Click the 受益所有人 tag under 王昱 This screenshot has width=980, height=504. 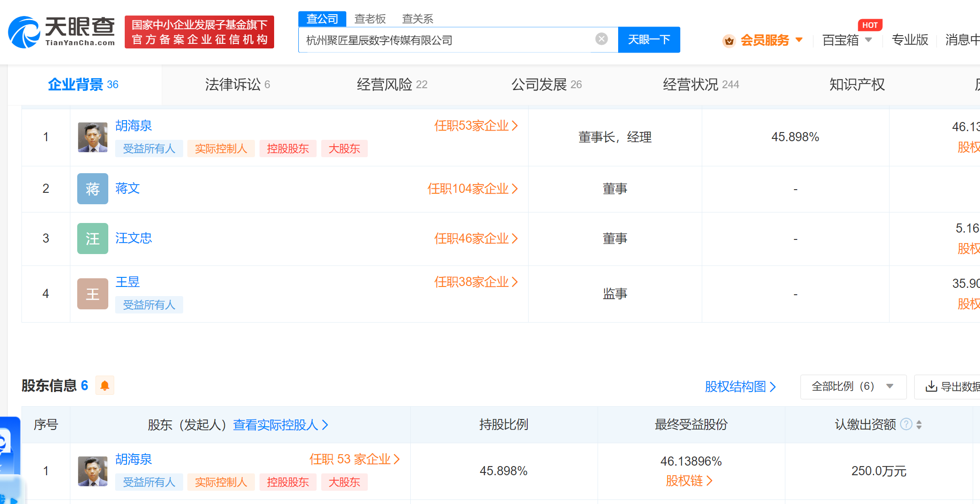pyautogui.click(x=149, y=305)
